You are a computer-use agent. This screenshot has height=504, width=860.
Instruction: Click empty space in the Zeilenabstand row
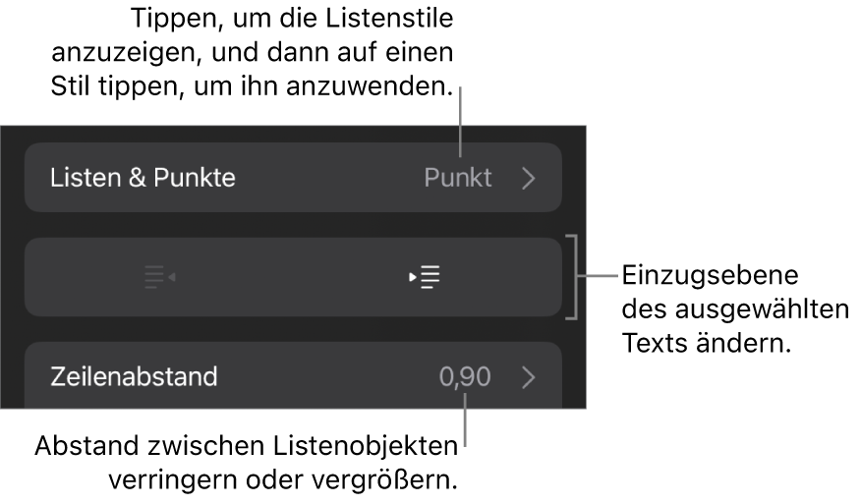coord(315,375)
